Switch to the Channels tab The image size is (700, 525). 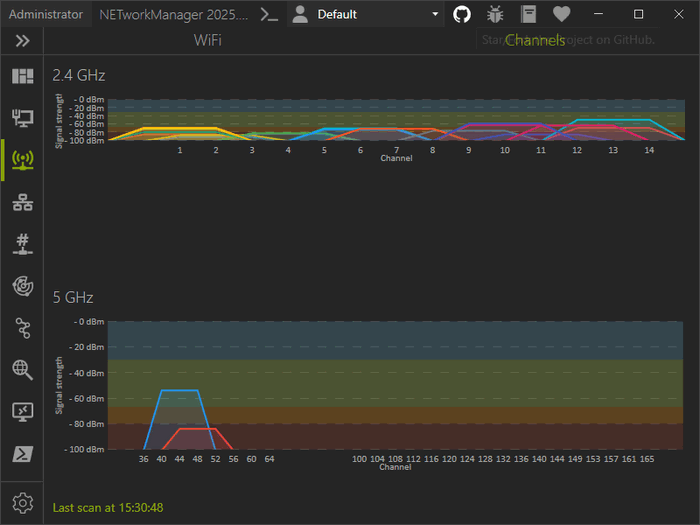(535, 40)
